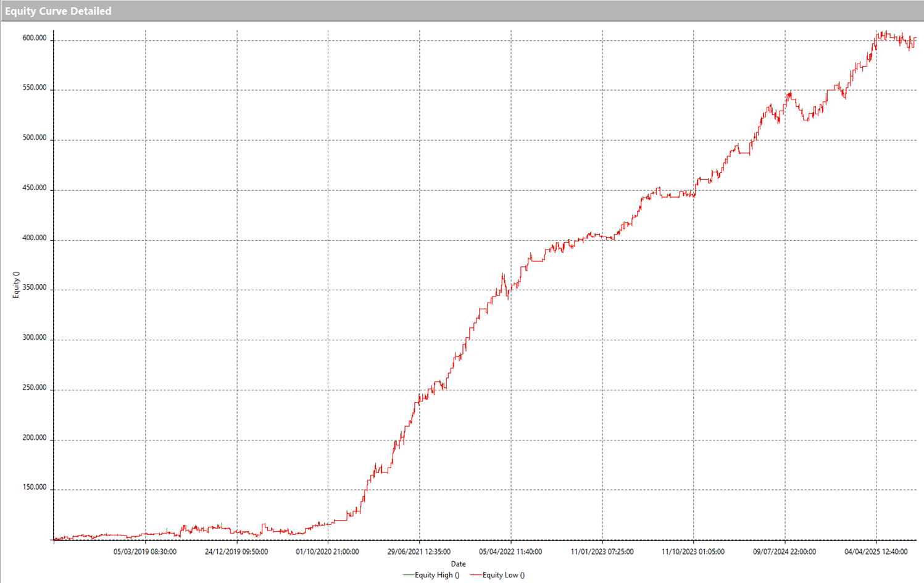Click the 150.000 y-axis value label
The image size is (924, 583).
[x=35, y=487]
